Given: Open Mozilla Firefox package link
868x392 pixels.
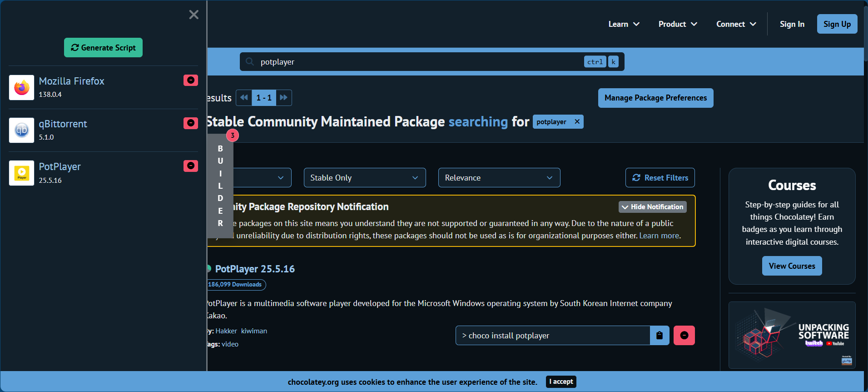Looking at the screenshot, I should (x=72, y=81).
